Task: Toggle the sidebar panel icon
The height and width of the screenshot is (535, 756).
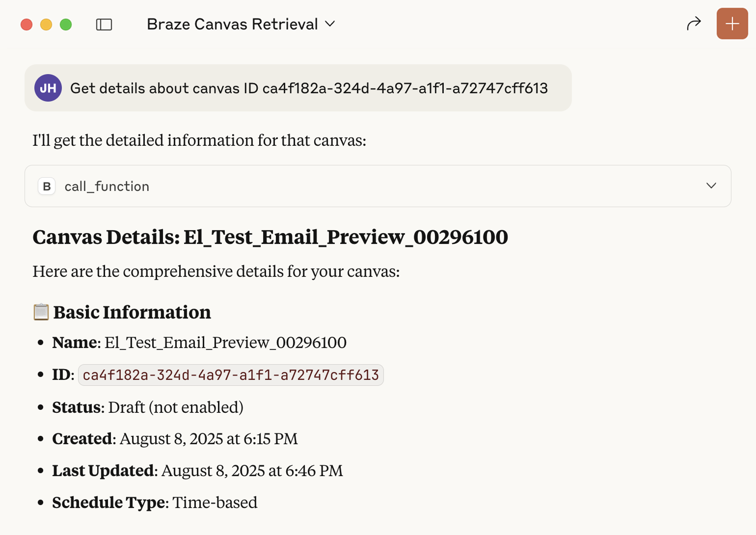Action: click(104, 24)
